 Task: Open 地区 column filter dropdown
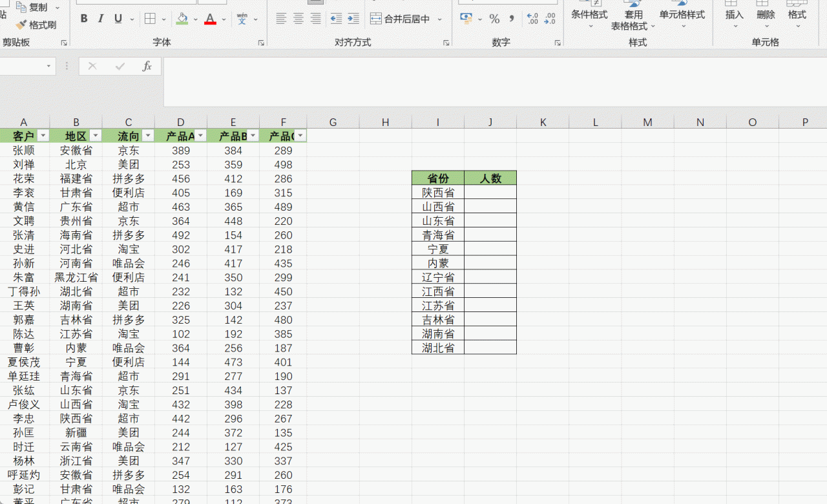95,136
